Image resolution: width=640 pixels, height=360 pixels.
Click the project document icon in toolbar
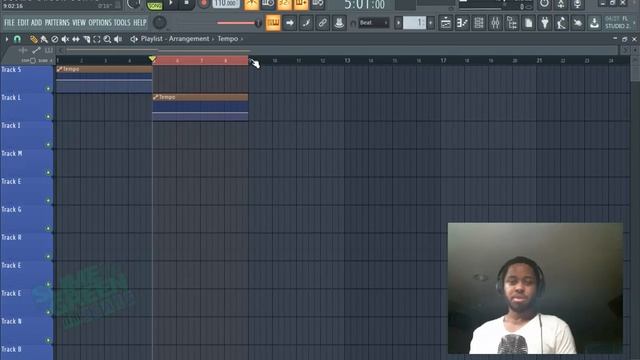click(x=529, y=23)
